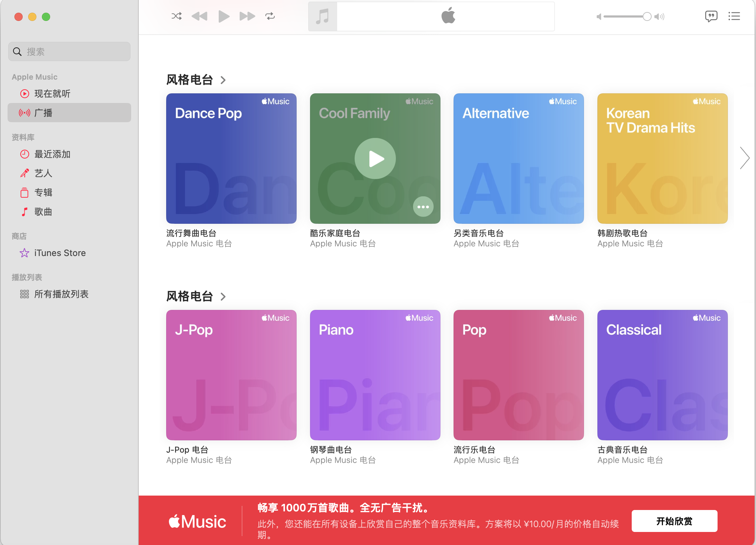Click the rewind previous track button
This screenshot has height=545, width=756.
click(199, 16)
